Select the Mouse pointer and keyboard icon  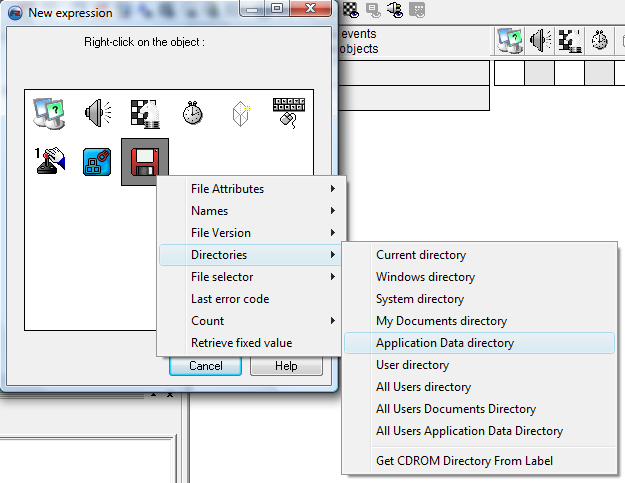[x=289, y=112]
